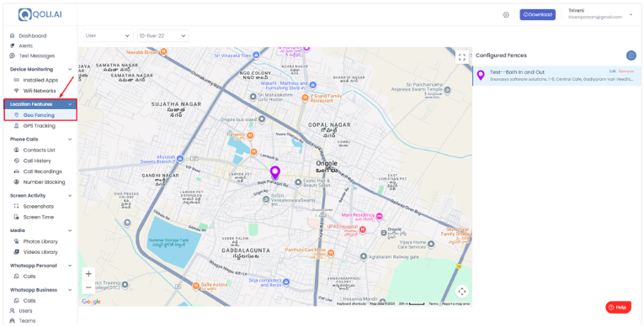
Task: Open the 10-live-22 device dropdown
Action: 162,35
